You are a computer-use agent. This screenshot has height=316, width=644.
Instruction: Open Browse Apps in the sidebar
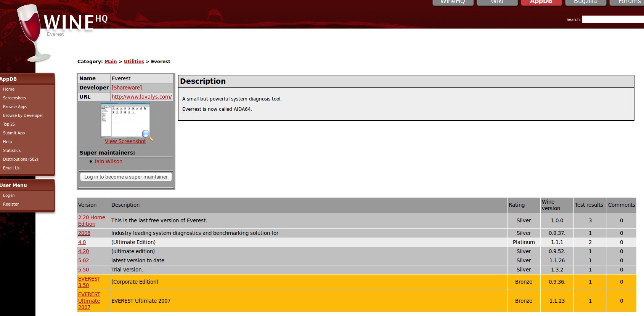(x=15, y=107)
